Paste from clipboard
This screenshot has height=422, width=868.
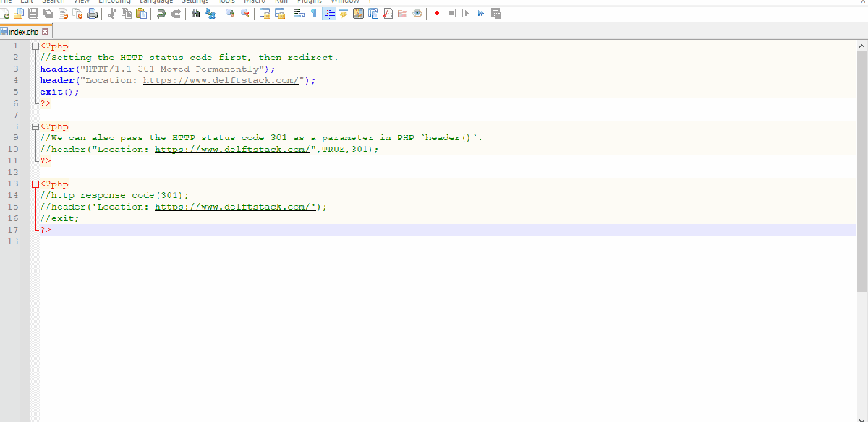coord(142,13)
